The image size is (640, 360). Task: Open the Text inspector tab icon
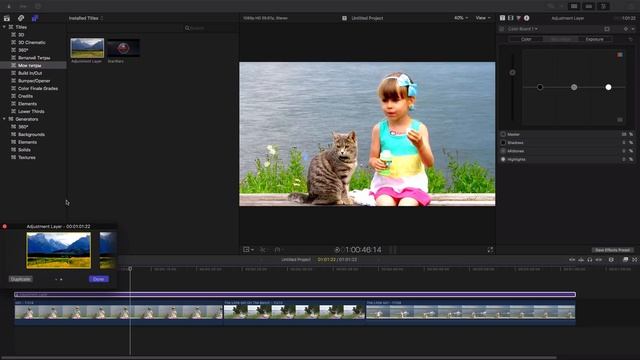pyautogui.click(x=502, y=18)
